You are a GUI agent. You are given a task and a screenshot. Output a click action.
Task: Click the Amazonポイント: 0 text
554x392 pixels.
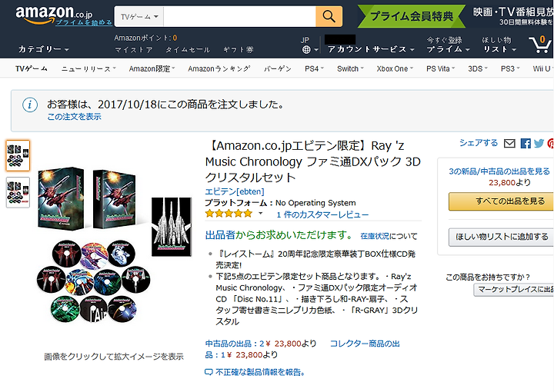(x=145, y=38)
